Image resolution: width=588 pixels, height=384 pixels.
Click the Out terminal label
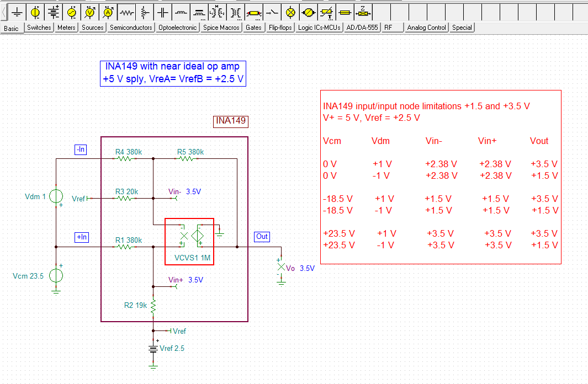262,236
